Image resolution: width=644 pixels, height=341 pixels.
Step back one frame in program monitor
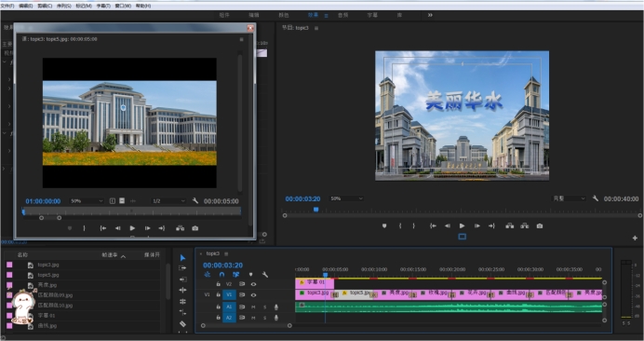tap(448, 225)
